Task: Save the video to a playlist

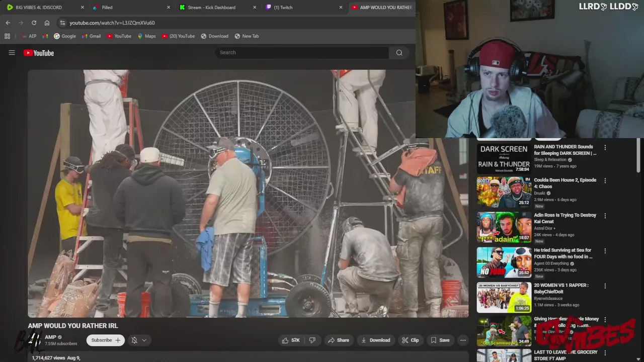Action: [x=440, y=340]
